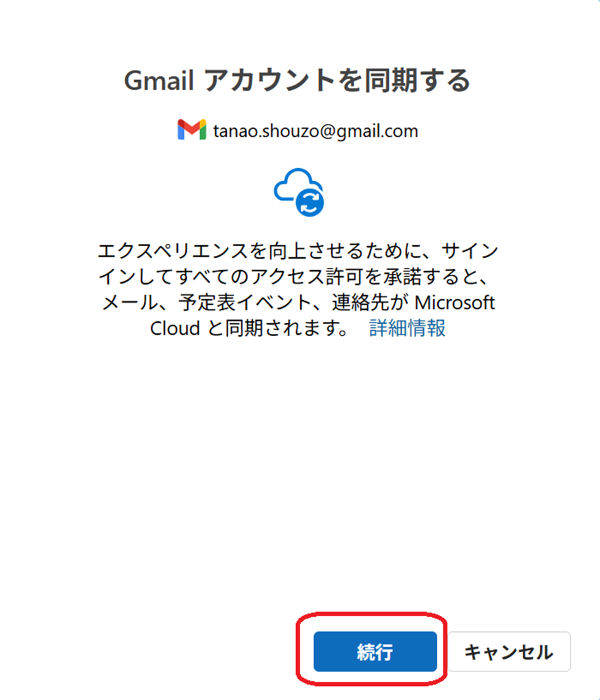
Task: Click the red outline around 続行
Action: point(371,649)
